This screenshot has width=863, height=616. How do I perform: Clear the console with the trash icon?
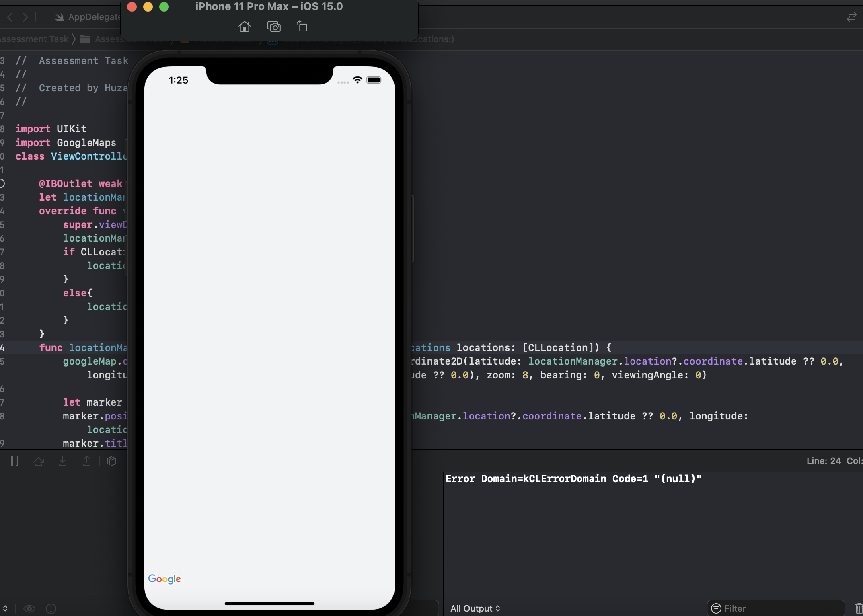[859, 608]
